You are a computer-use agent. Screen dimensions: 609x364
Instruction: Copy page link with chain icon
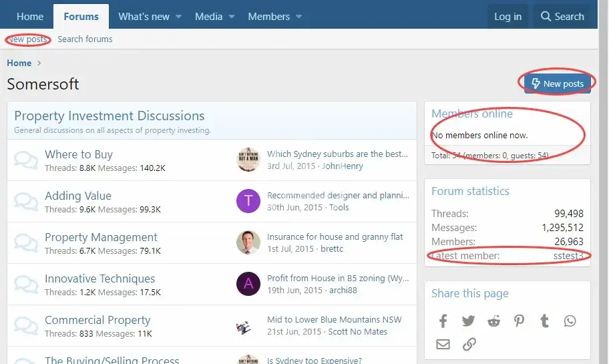(x=469, y=345)
